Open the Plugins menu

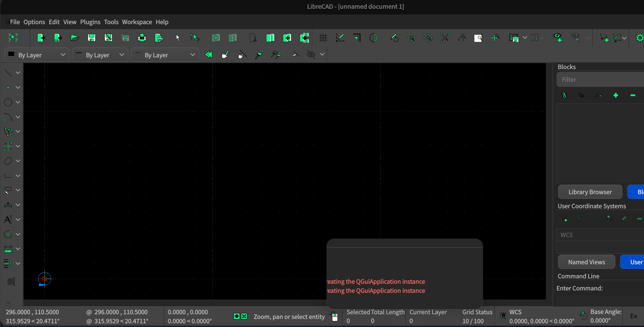click(90, 22)
